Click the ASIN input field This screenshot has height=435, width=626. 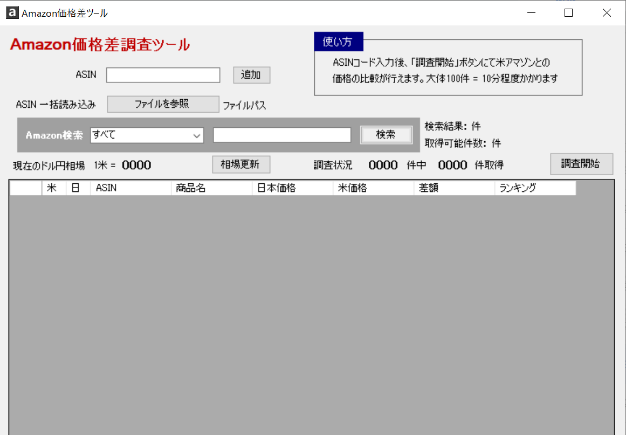coord(163,75)
